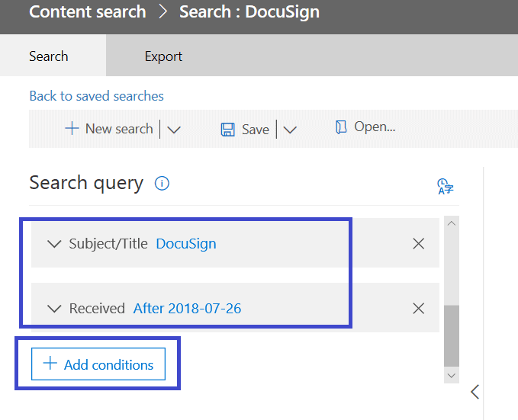Image resolution: width=518 pixels, height=420 pixels.
Task: Edit the DocuSign subject value
Action: pyautogui.click(x=186, y=244)
